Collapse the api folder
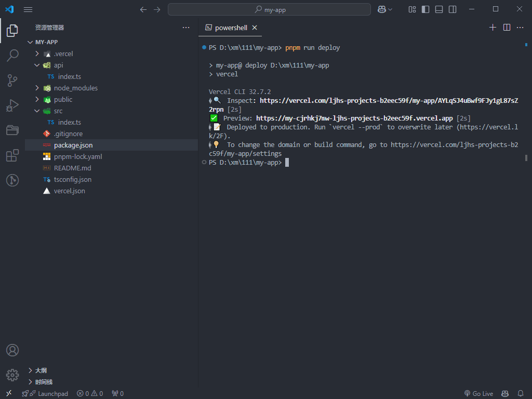Screen dimensions: 532x399 point(111,65)
